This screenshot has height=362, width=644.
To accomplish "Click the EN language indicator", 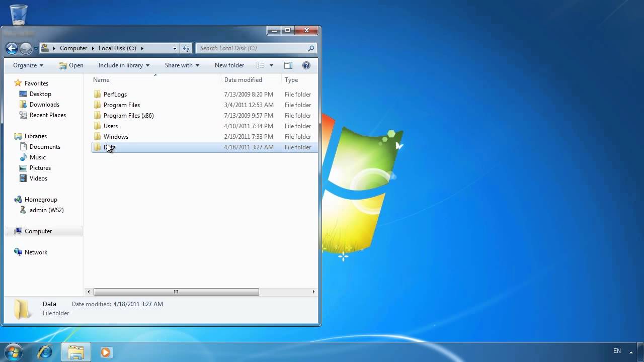I will (x=617, y=351).
